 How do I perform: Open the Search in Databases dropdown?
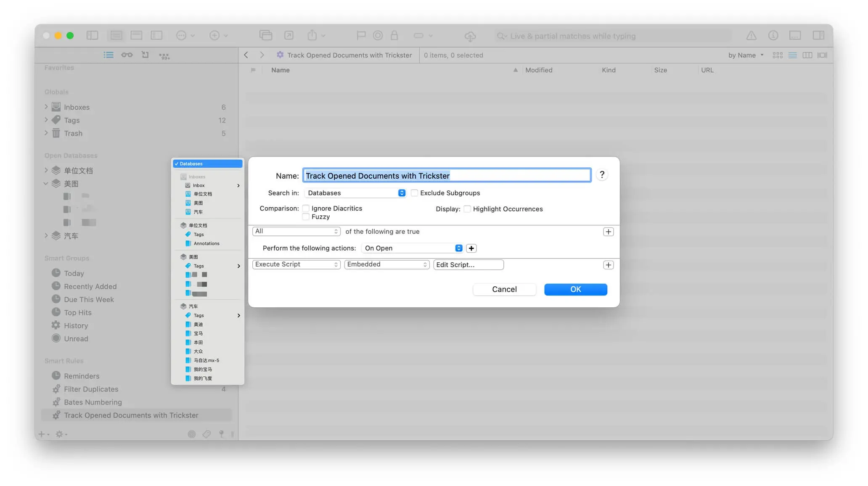pos(355,193)
